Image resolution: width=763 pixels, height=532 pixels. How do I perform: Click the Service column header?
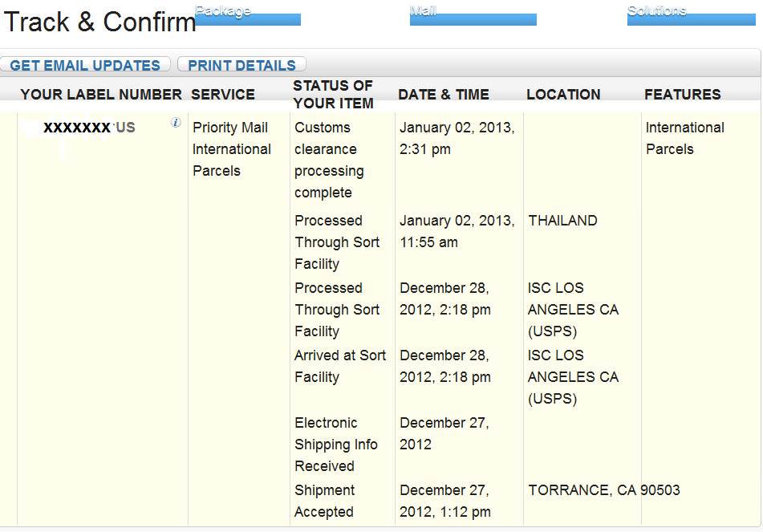coord(223,95)
